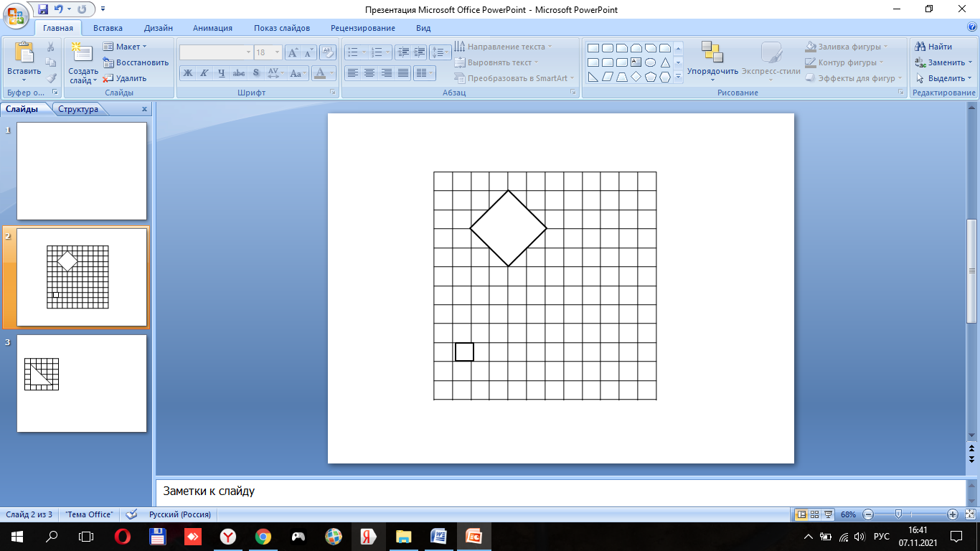Switch to the Структура outline pane tab
Image resolution: width=980 pixels, height=551 pixels.
tap(78, 109)
